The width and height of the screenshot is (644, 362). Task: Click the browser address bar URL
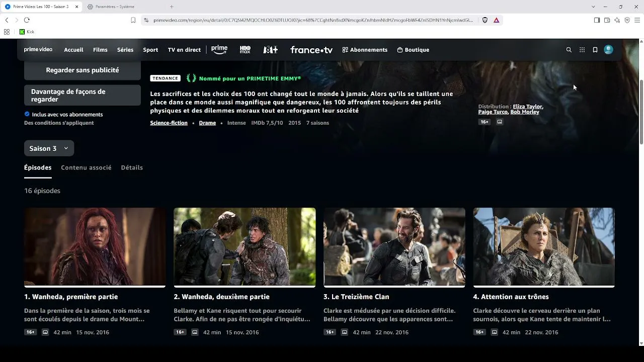[x=313, y=20]
